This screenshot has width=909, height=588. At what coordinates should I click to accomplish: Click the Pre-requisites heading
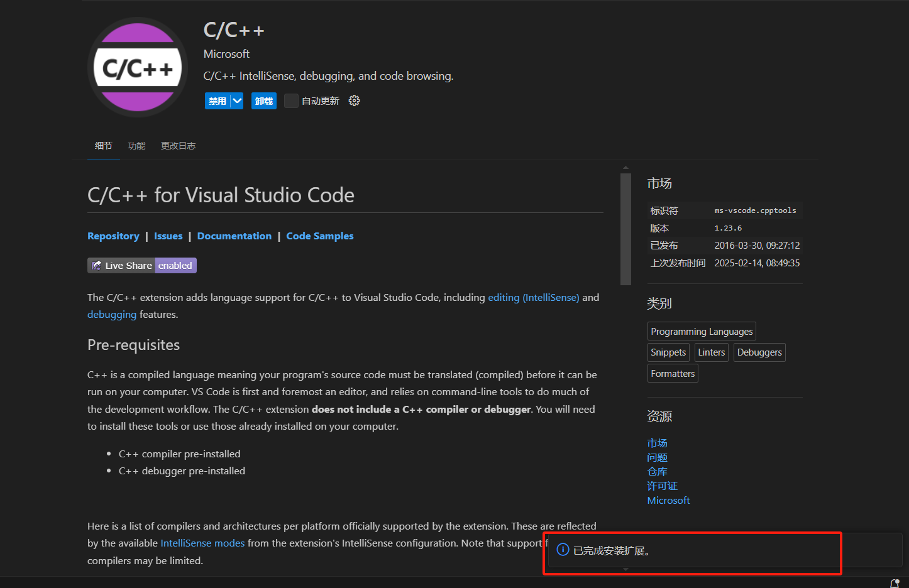[133, 345]
